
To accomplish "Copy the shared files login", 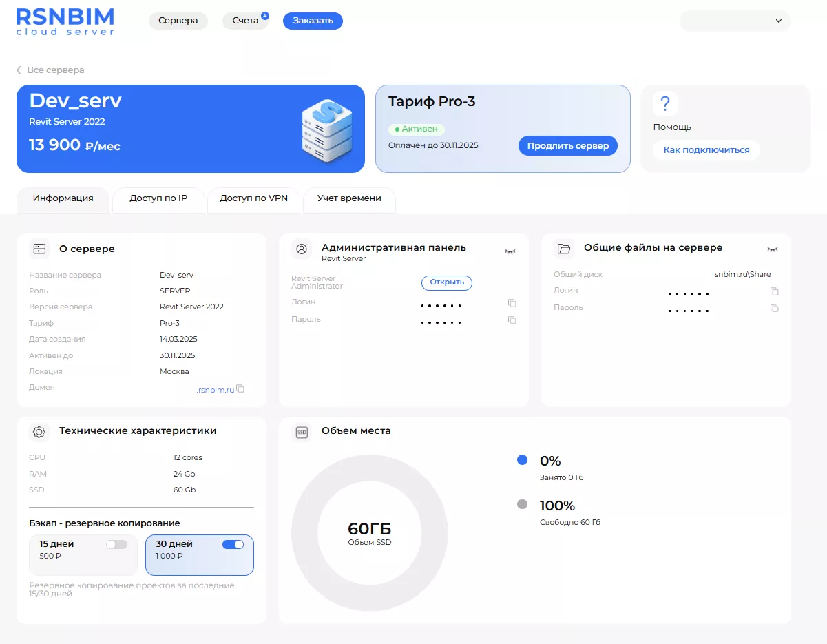I will coord(774,291).
